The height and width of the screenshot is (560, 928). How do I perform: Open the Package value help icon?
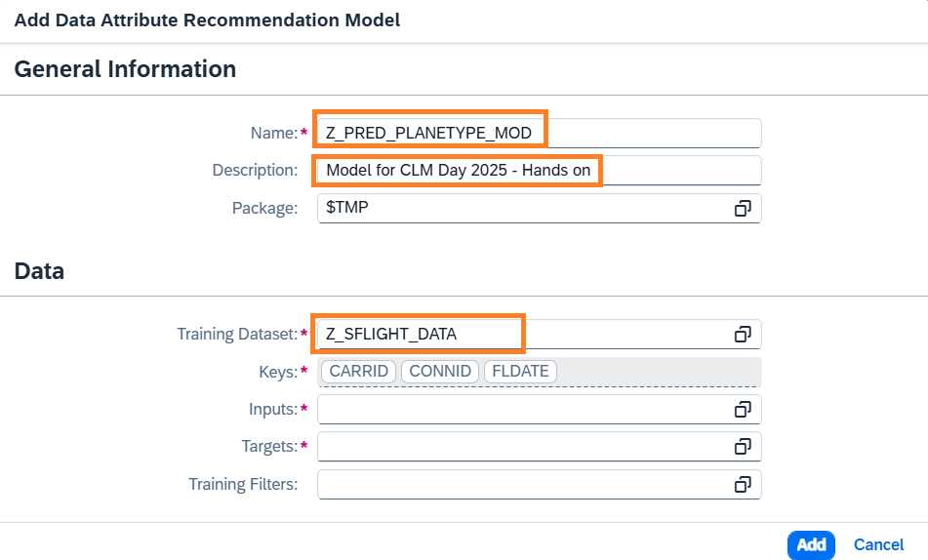pos(743,208)
